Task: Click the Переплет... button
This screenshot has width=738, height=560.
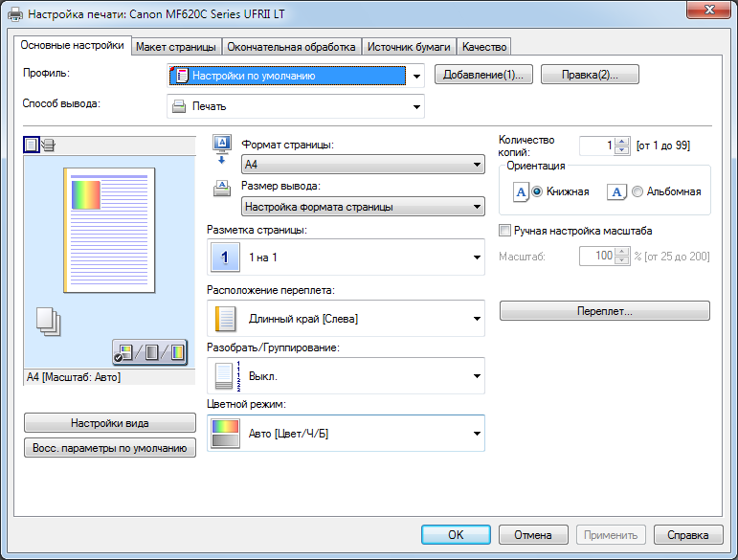Action: pos(605,311)
